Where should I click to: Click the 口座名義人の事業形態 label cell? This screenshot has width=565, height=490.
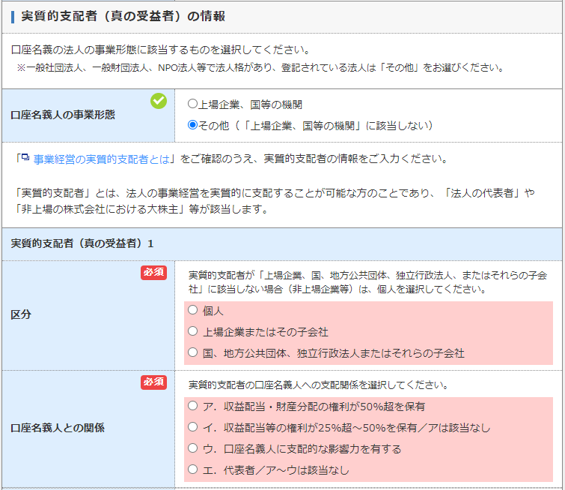coord(88,115)
